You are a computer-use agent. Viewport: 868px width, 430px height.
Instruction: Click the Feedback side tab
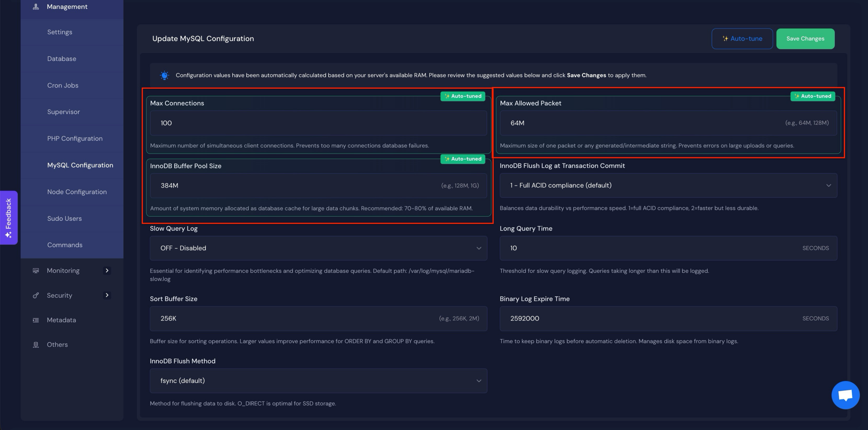(9, 217)
